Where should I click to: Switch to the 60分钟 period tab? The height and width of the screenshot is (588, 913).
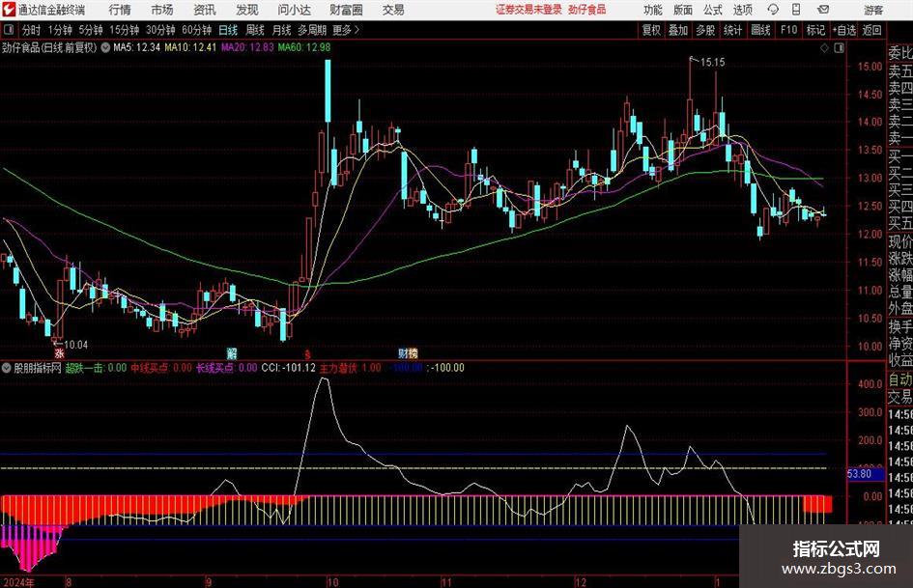[x=197, y=30]
